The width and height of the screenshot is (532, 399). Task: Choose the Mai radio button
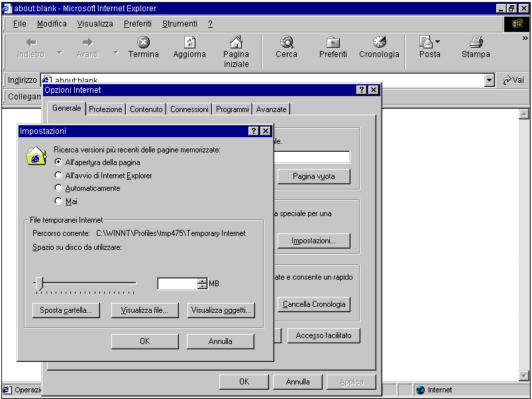(x=58, y=201)
